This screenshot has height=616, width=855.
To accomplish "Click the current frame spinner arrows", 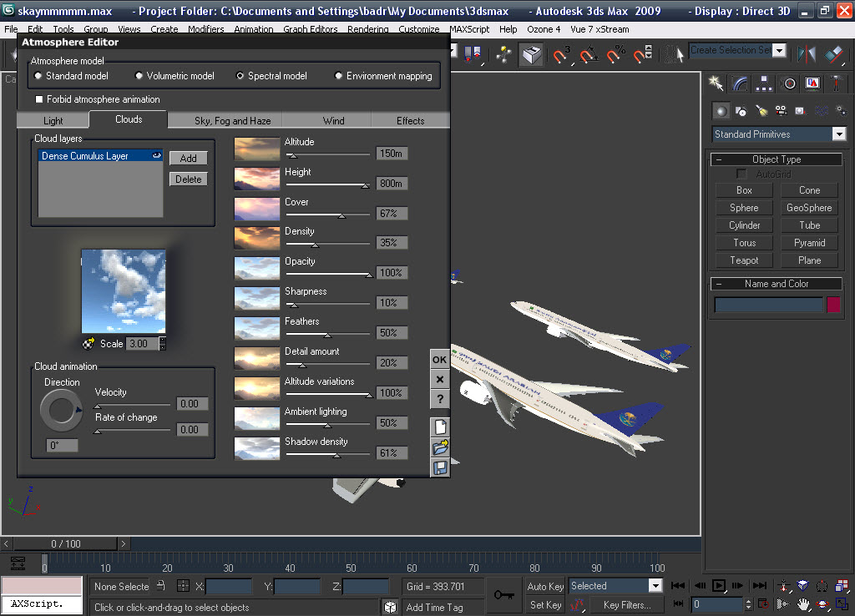I will (748, 604).
